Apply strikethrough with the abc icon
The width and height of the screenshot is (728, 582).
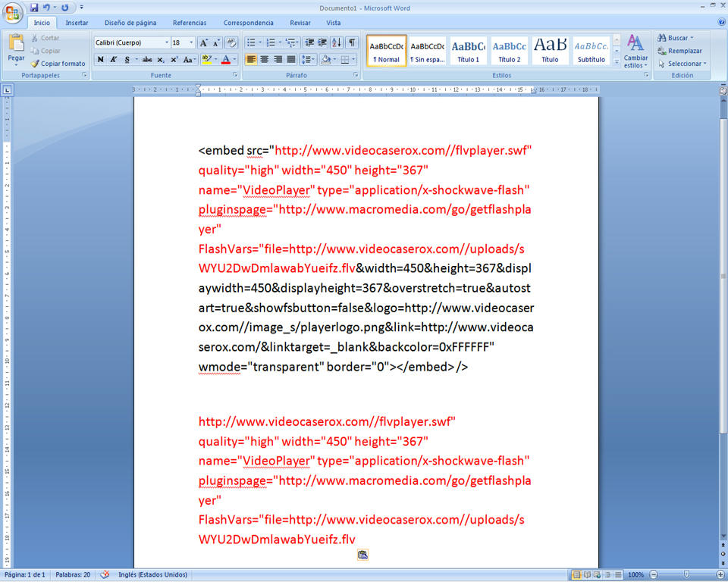click(x=147, y=59)
